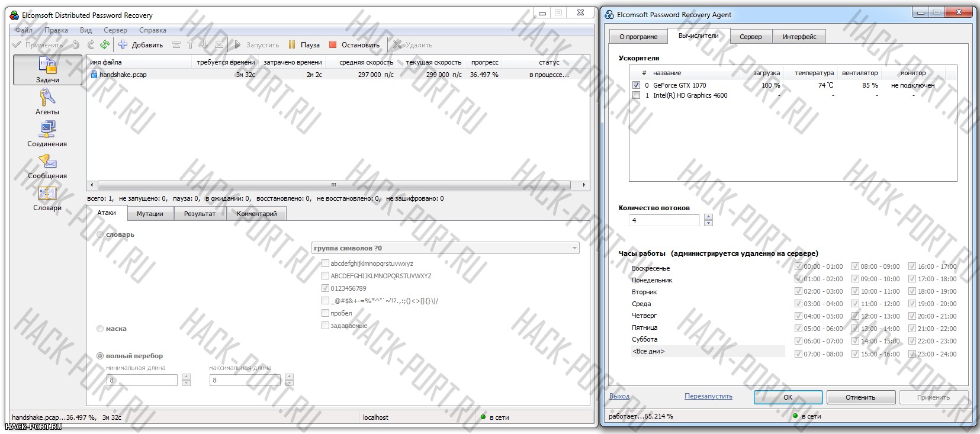
Task: Click the Перезапустить link
Action: coord(708,396)
